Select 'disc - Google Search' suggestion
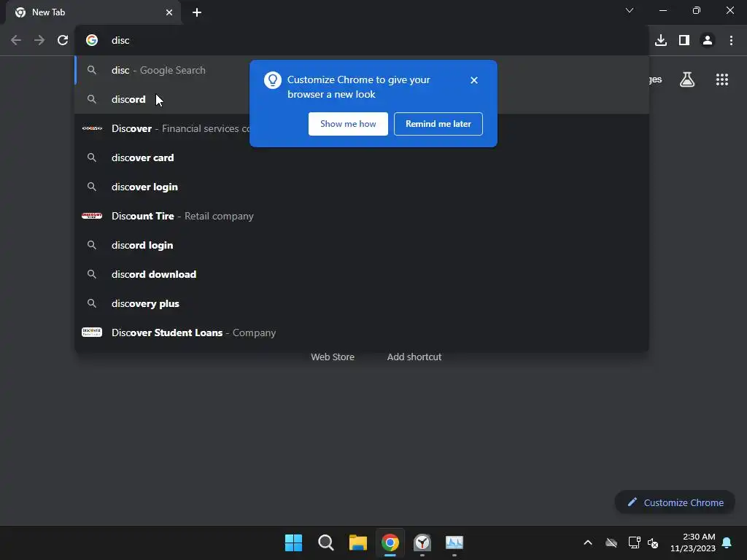 (362, 70)
